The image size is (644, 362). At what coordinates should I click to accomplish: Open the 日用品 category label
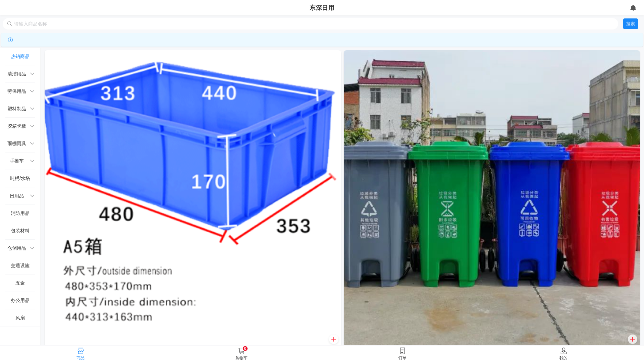(17, 196)
